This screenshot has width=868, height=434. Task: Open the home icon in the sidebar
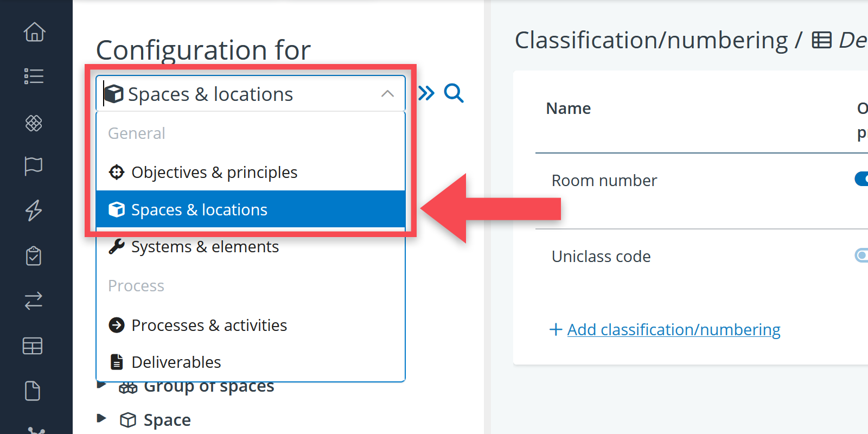[34, 32]
